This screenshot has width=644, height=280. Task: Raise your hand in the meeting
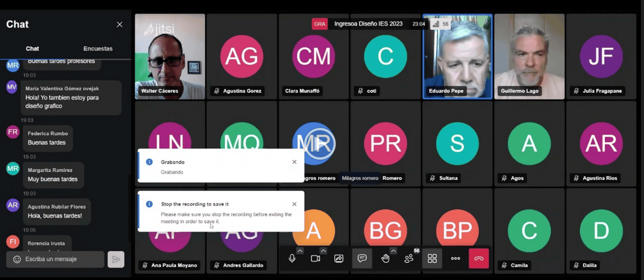(385, 259)
